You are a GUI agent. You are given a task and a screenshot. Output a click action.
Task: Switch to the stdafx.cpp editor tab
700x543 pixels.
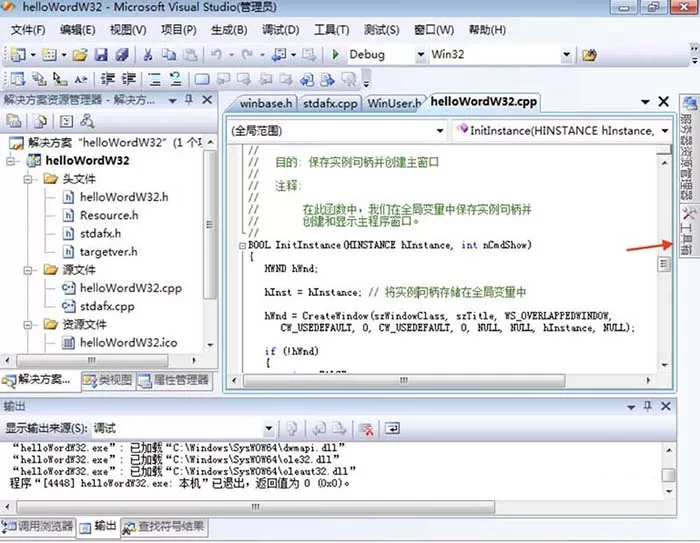[330, 103]
